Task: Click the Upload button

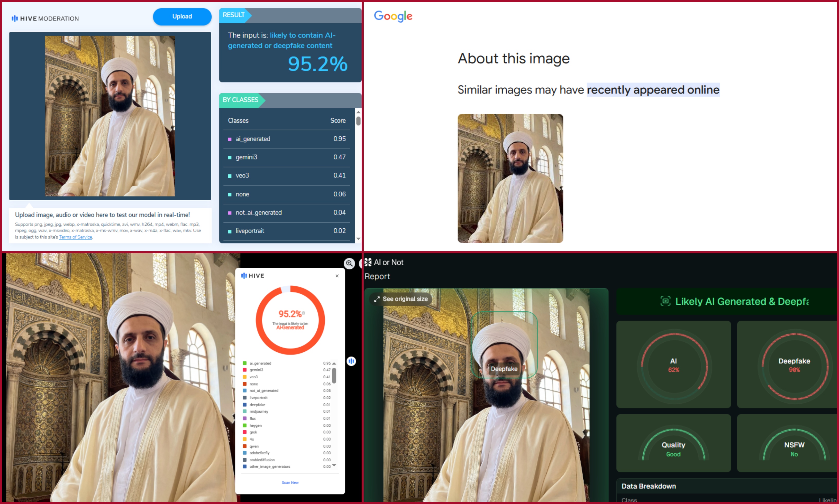Action: pos(182,16)
